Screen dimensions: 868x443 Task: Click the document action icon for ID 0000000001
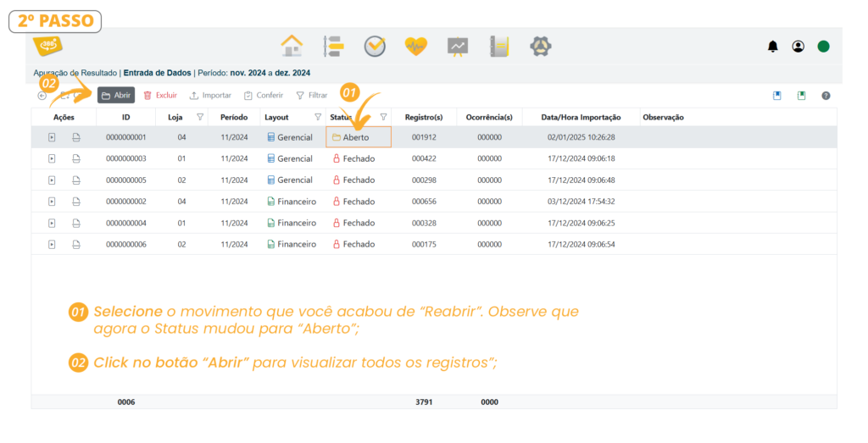pyautogui.click(x=76, y=137)
